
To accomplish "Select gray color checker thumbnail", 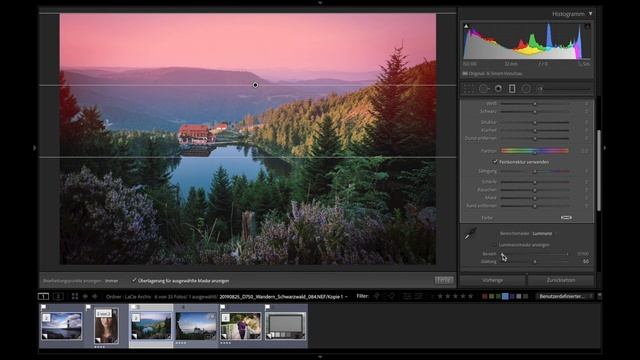I will [285, 326].
